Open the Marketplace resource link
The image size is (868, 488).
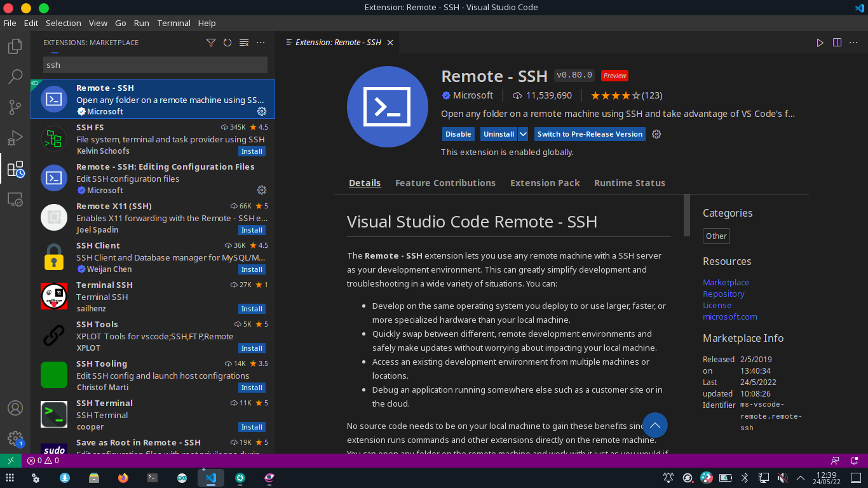[x=726, y=282]
